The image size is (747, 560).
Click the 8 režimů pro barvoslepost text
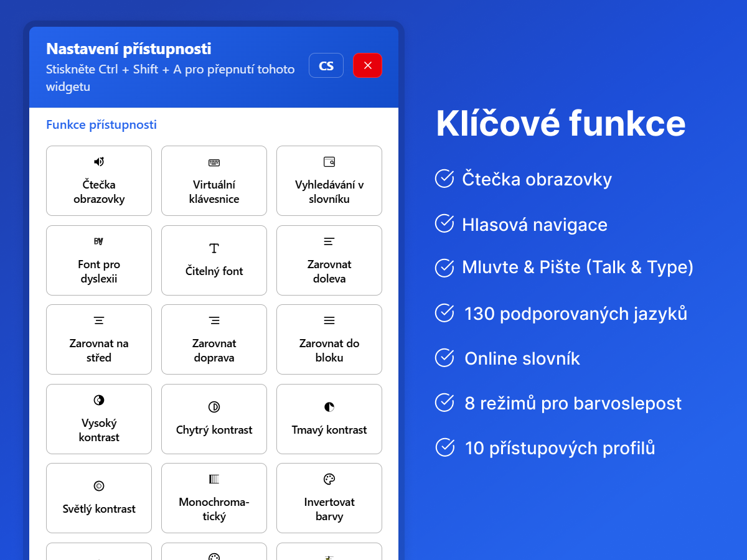573,403
